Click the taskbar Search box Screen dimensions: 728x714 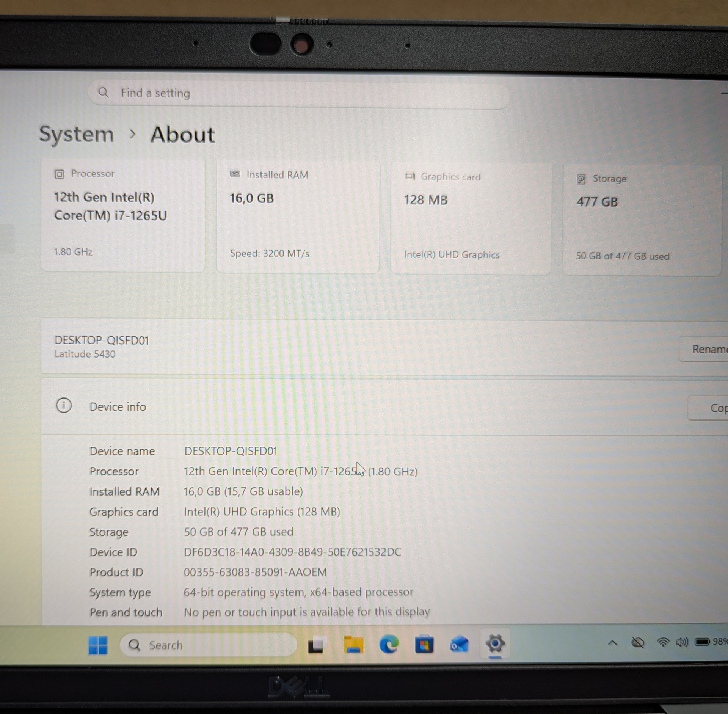[208, 645]
